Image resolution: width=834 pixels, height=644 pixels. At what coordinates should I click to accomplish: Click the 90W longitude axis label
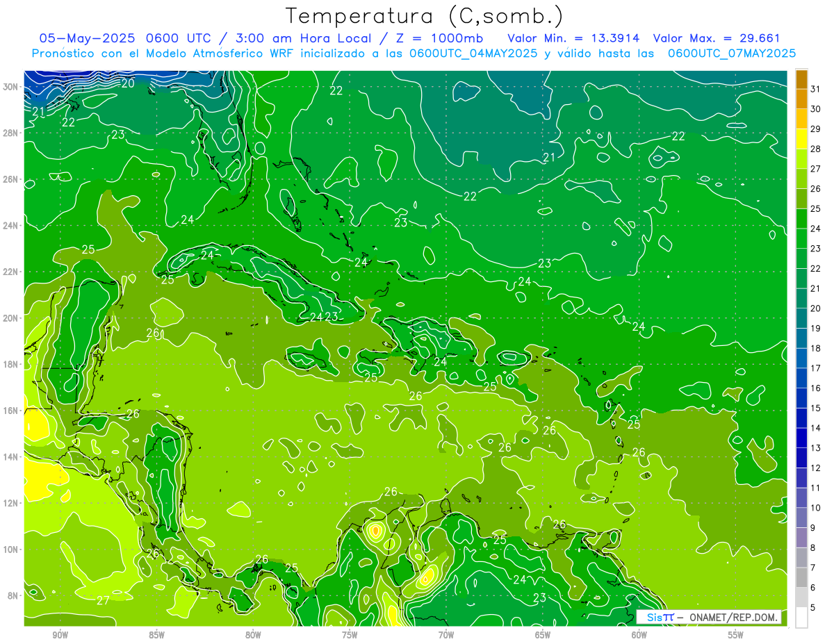click(x=60, y=635)
